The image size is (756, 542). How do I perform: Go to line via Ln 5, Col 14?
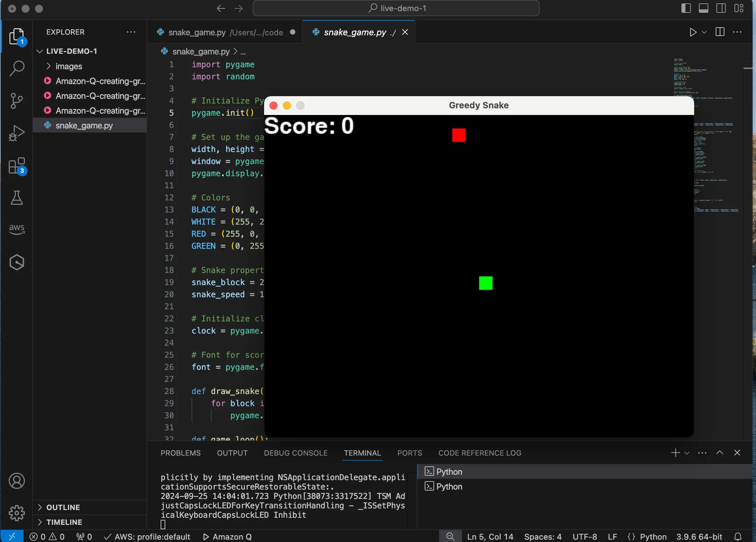coord(490,537)
